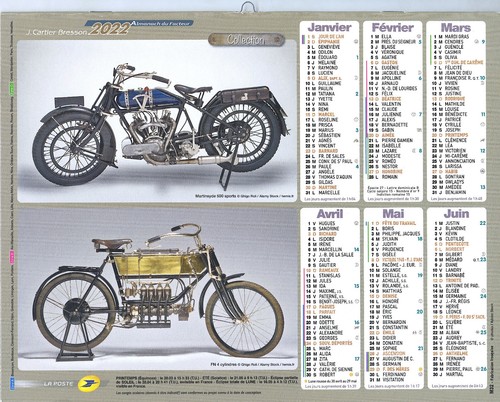
Task: Select the FN 4 cylindres motorcycle photo
Action: pos(157,289)
